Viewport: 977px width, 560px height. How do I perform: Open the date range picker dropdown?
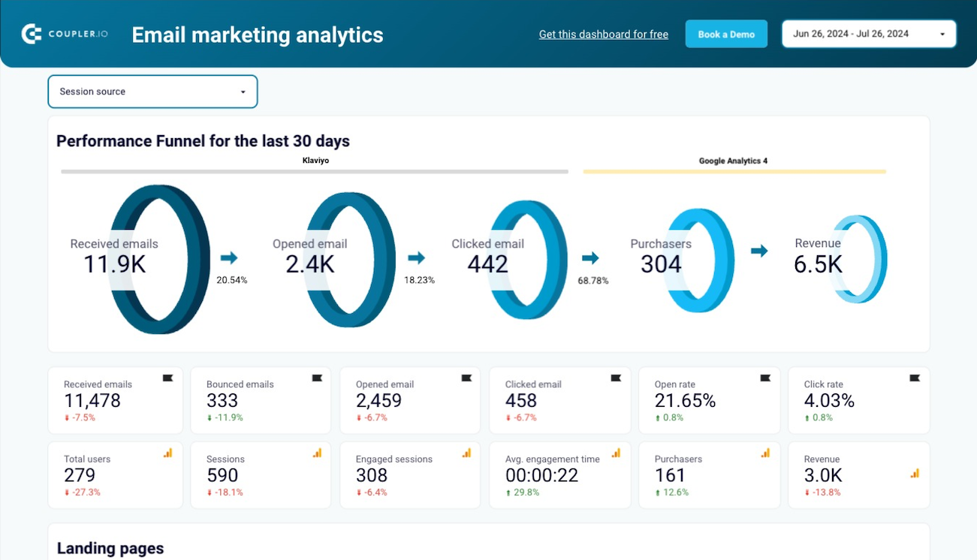[x=868, y=34]
